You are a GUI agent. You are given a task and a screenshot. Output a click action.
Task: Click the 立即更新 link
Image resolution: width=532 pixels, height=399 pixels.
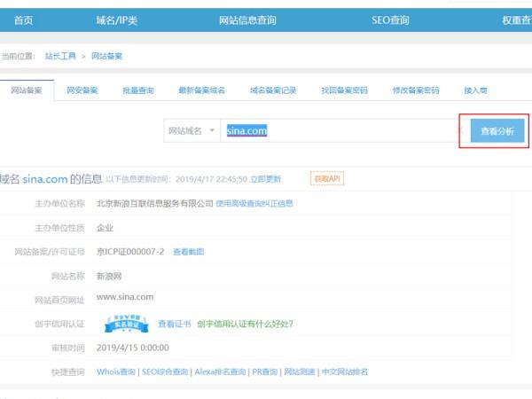coord(265,178)
